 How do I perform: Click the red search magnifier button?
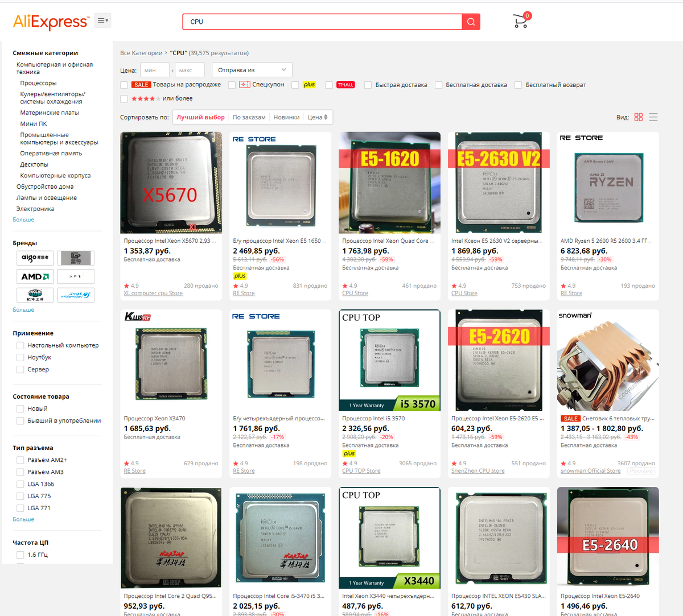(x=471, y=22)
